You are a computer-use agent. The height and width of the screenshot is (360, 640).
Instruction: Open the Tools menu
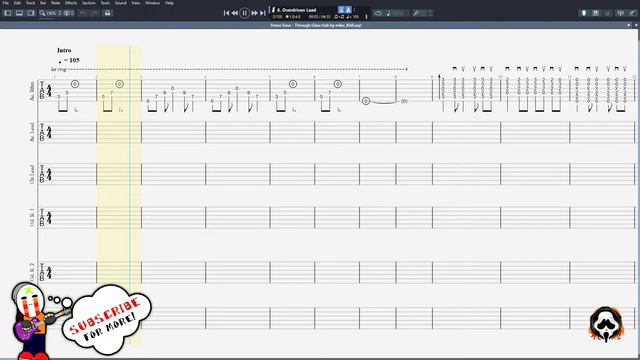pyautogui.click(x=105, y=3)
